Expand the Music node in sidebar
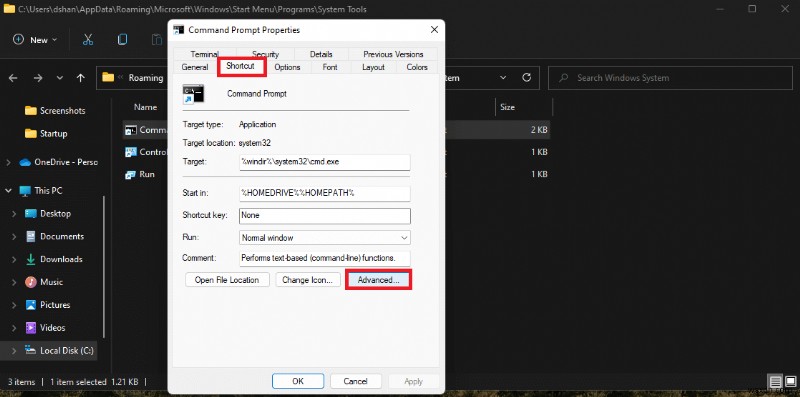The height and width of the screenshot is (397, 800). tap(14, 282)
